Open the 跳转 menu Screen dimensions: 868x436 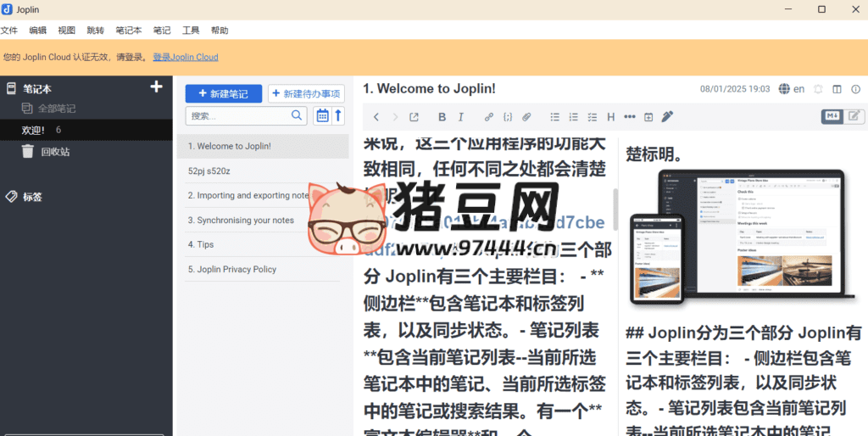(x=95, y=31)
